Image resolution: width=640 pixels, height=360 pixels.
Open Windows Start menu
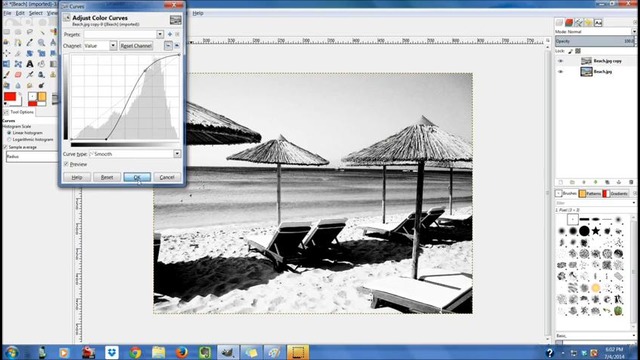point(11,352)
